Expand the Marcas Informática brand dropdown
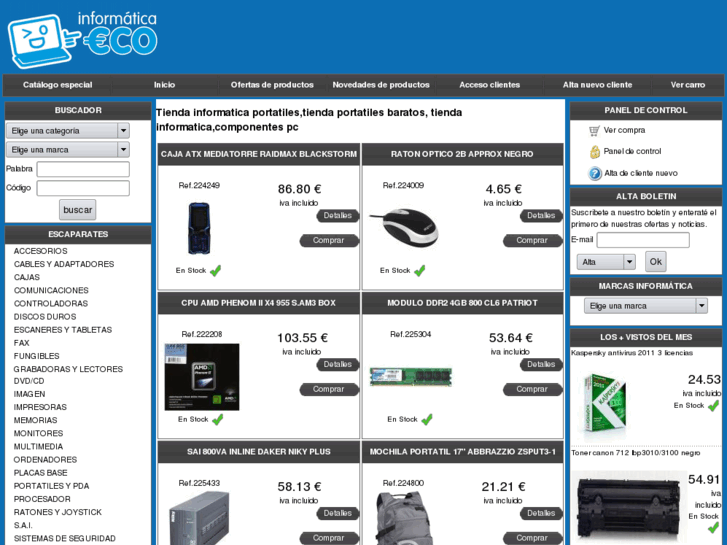Viewport: 727px width, 545px height. click(x=646, y=306)
